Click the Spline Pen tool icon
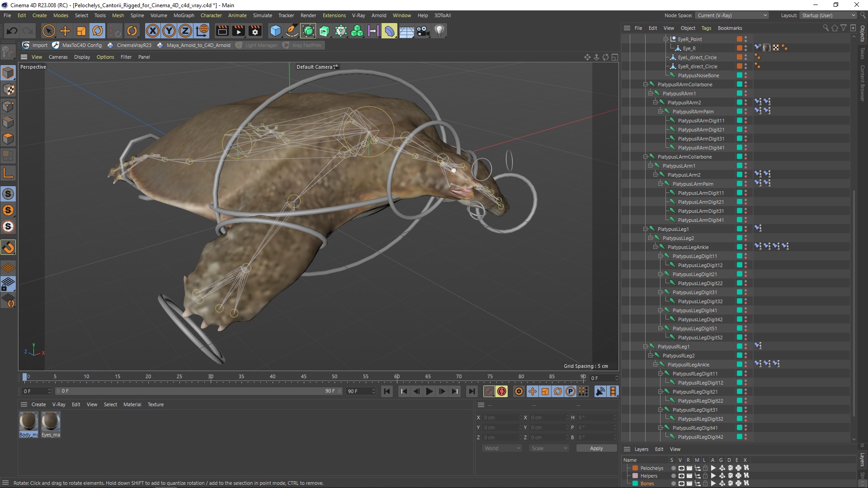The image size is (868, 488). pyautogui.click(x=292, y=31)
